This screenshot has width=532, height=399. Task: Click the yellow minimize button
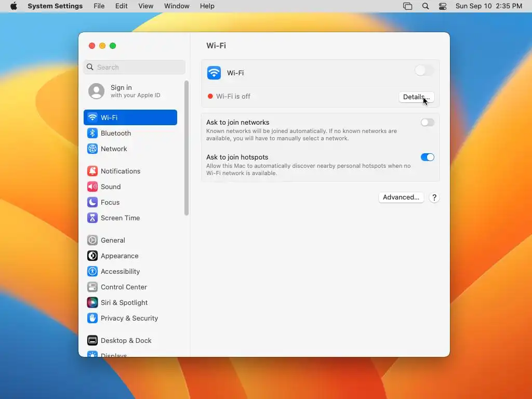(102, 46)
